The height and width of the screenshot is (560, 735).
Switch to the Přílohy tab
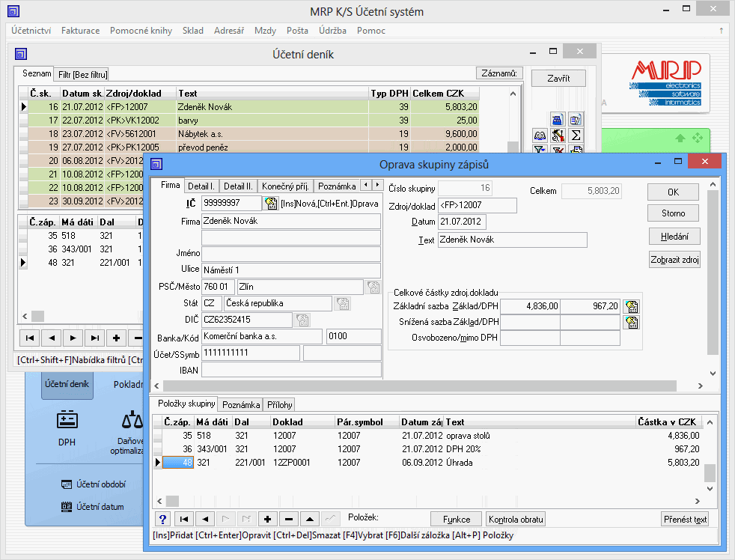click(x=279, y=404)
